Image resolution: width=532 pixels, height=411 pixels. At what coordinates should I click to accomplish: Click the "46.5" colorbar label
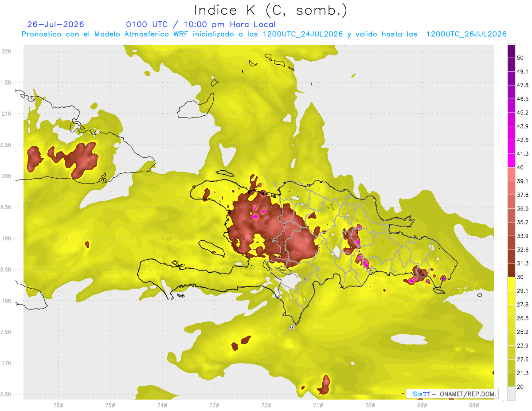pos(523,99)
